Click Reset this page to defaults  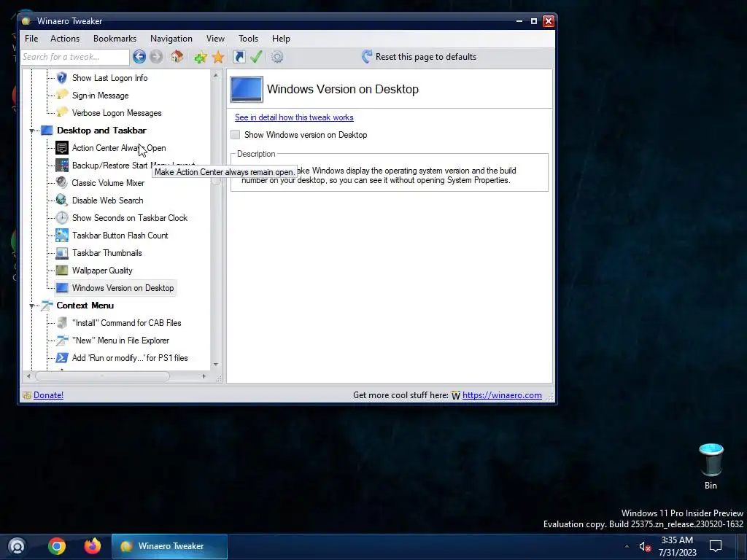(x=419, y=57)
